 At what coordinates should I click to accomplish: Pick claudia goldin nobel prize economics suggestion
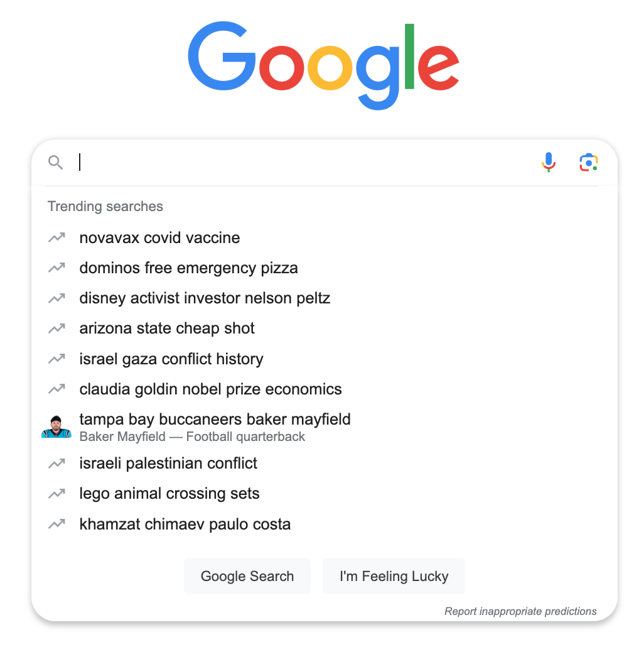[x=210, y=389]
